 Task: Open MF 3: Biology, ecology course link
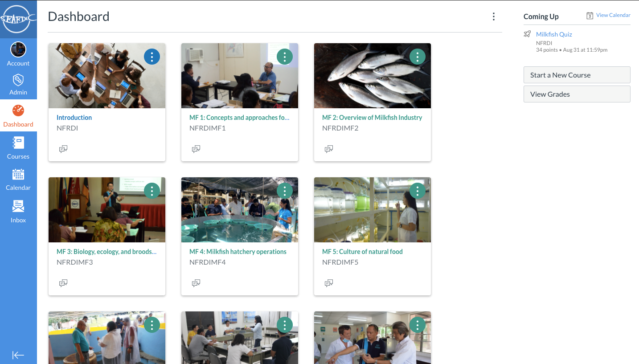tap(106, 252)
